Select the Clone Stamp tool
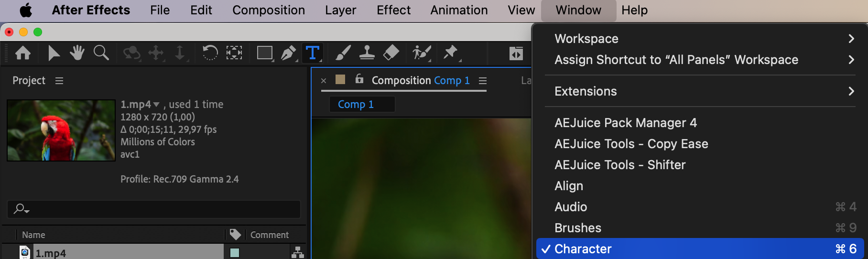Image resolution: width=868 pixels, height=259 pixels. (x=367, y=53)
